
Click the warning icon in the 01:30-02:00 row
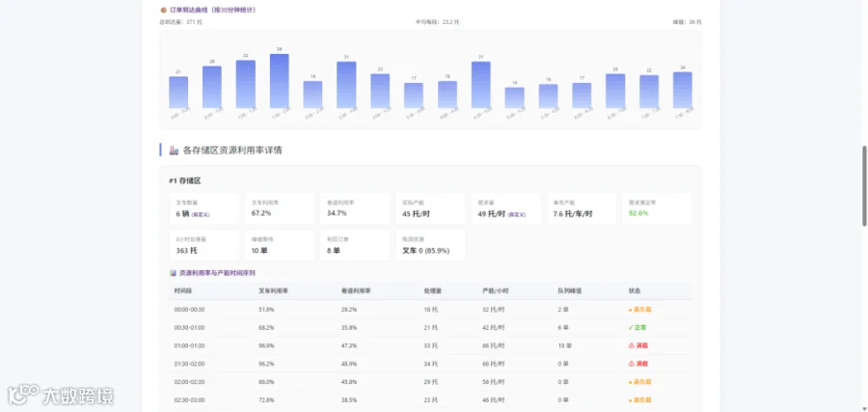(x=631, y=364)
